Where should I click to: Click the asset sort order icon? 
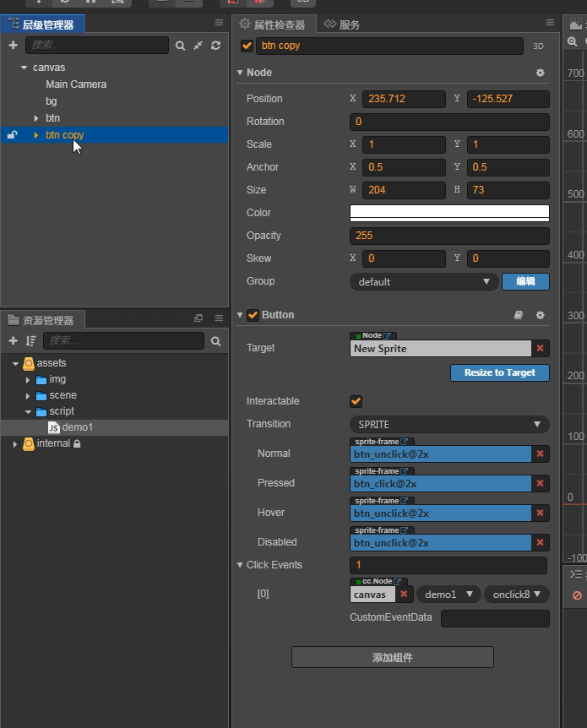30,341
